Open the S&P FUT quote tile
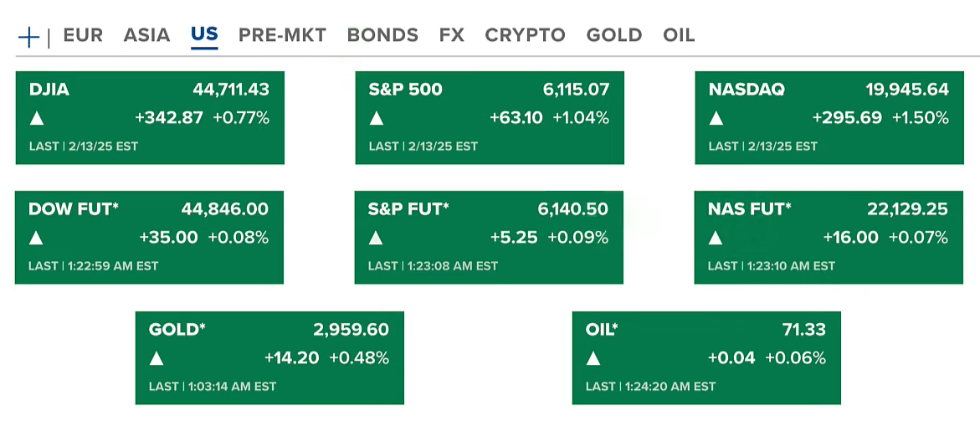 pos(489,237)
